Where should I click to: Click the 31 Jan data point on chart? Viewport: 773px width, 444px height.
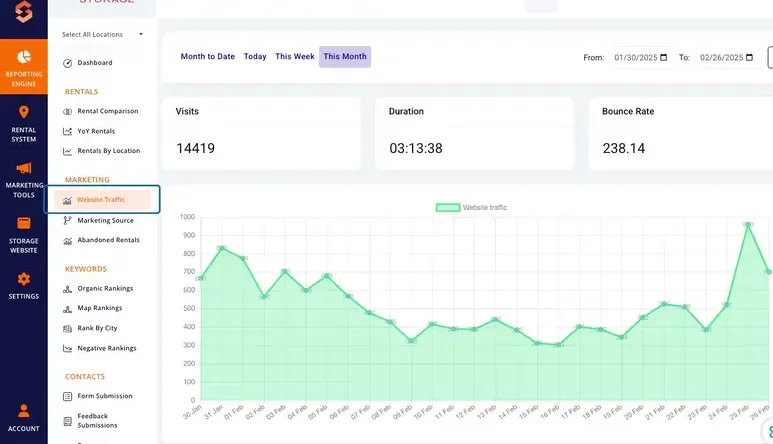tap(222, 248)
